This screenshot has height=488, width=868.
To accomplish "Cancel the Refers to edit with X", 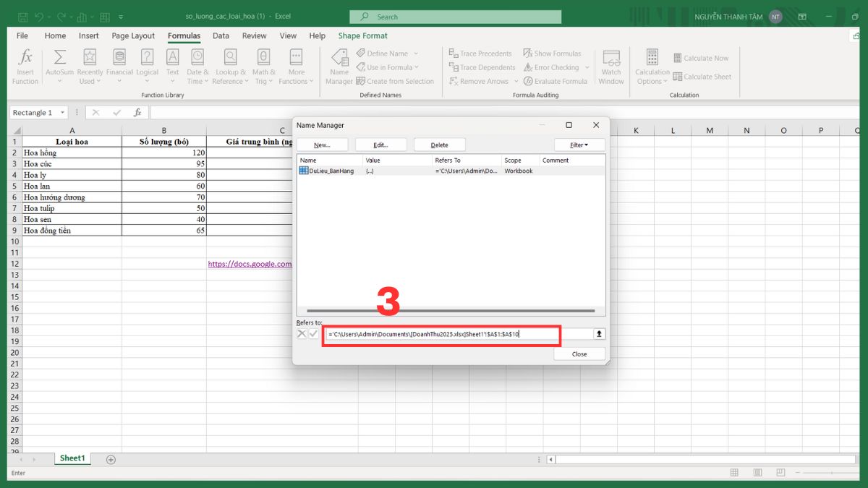I will pyautogui.click(x=302, y=334).
